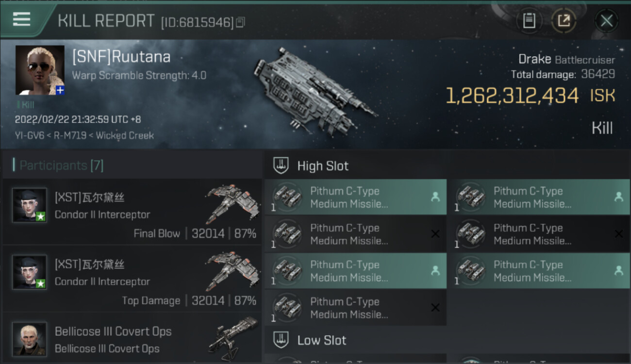Copy the kill report ID with the copy icon

tap(241, 22)
